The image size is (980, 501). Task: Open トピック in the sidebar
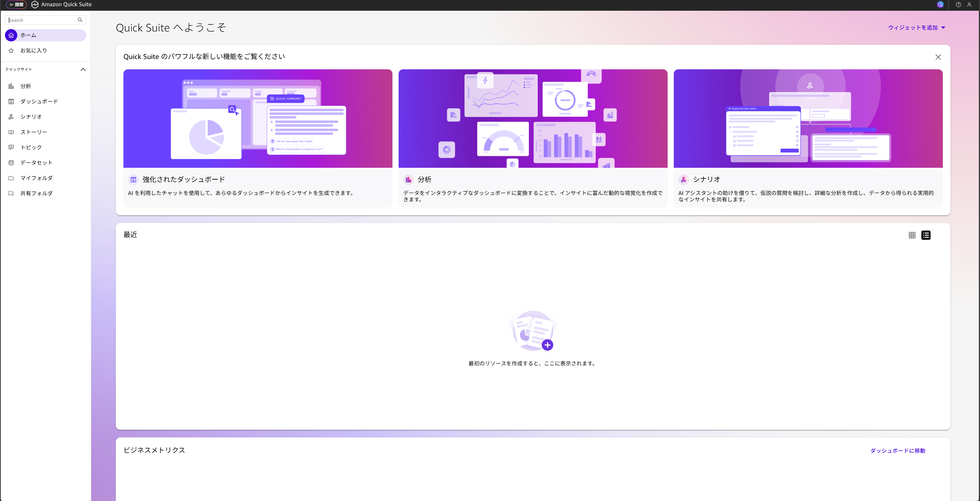click(x=31, y=147)
